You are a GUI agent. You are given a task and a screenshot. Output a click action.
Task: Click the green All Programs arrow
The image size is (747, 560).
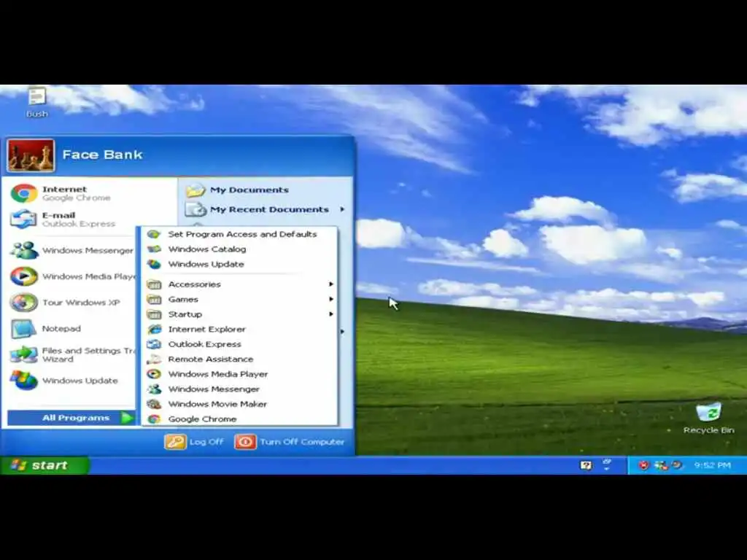[x=127, y=418]
